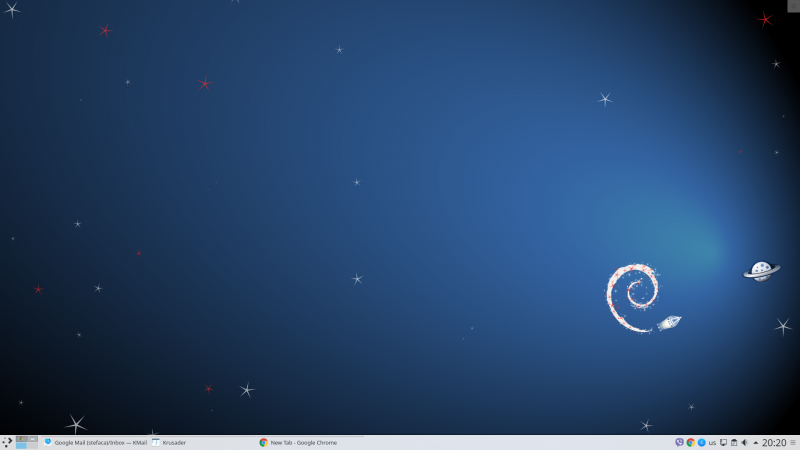The height and width of the screenshot is (450, 800).
Task: Click the Krusader icon in the taskbar entry
Action: click(156, 442)
